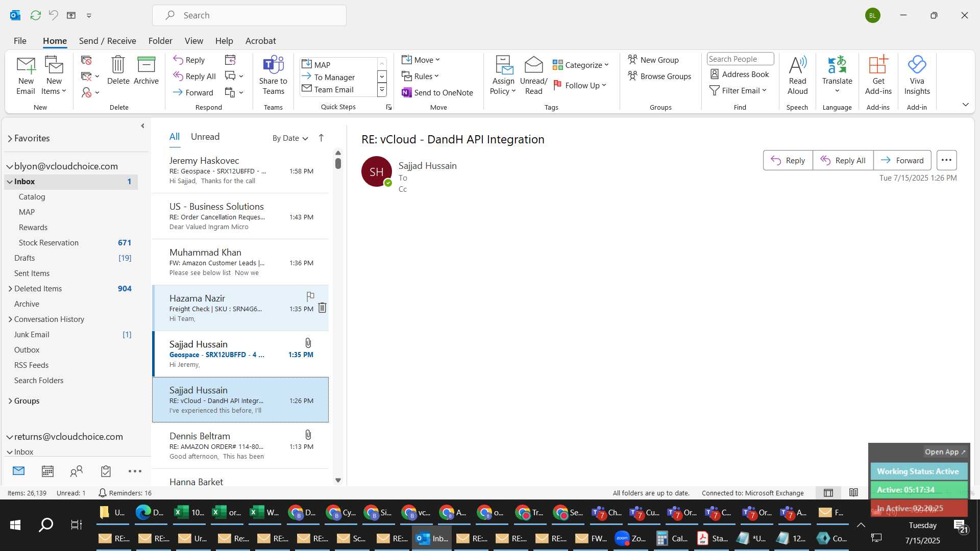Apply the To Manager quick step
This screenshot has height=551, width=980.
(x=338, y=77)
